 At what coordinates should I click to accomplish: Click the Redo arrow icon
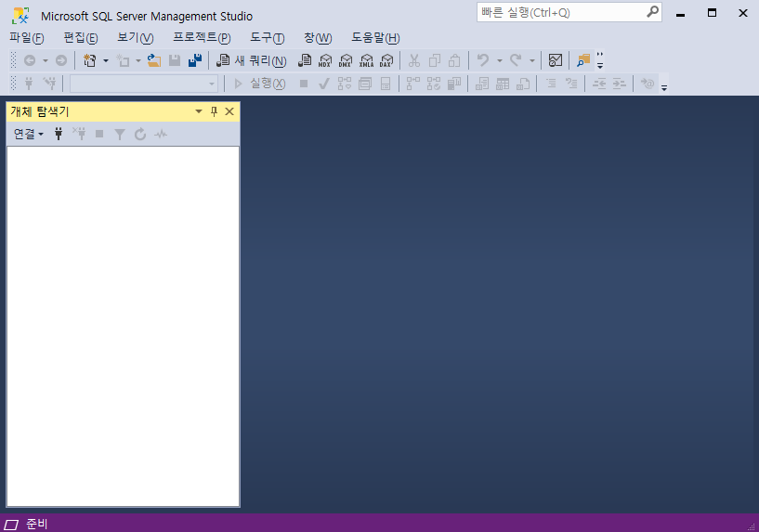coord(516,60)
